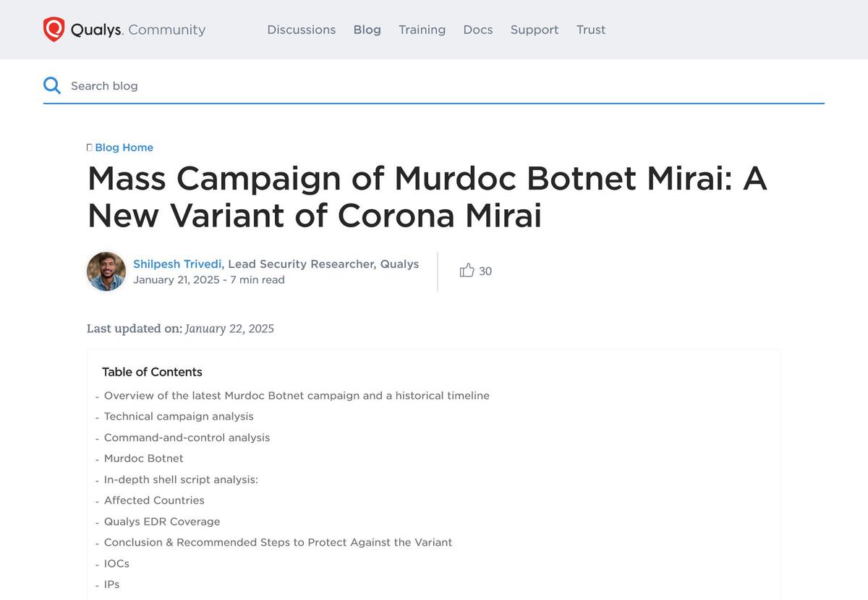
Task: Jump to Qualys EDR Coverage section
Action: tap(162, 522)
